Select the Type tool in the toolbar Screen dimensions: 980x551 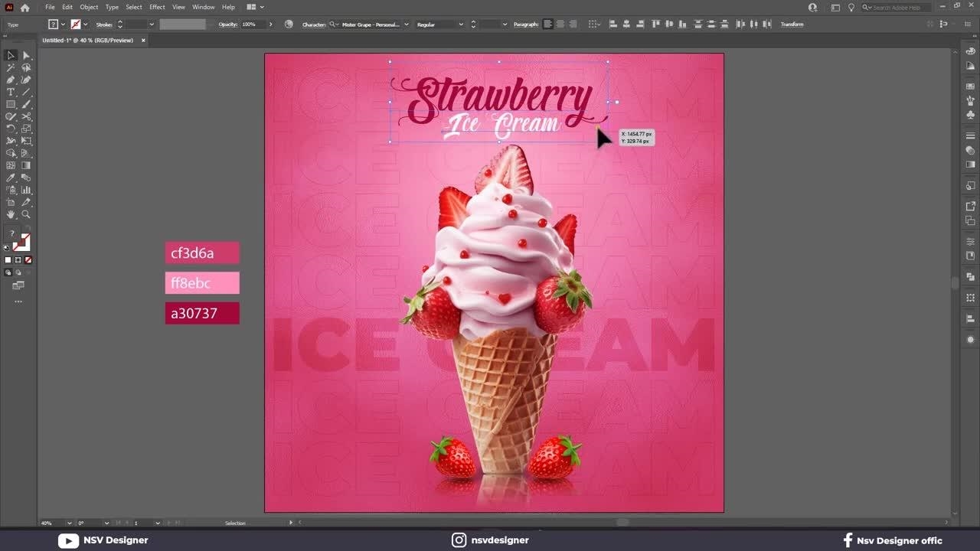11,92
